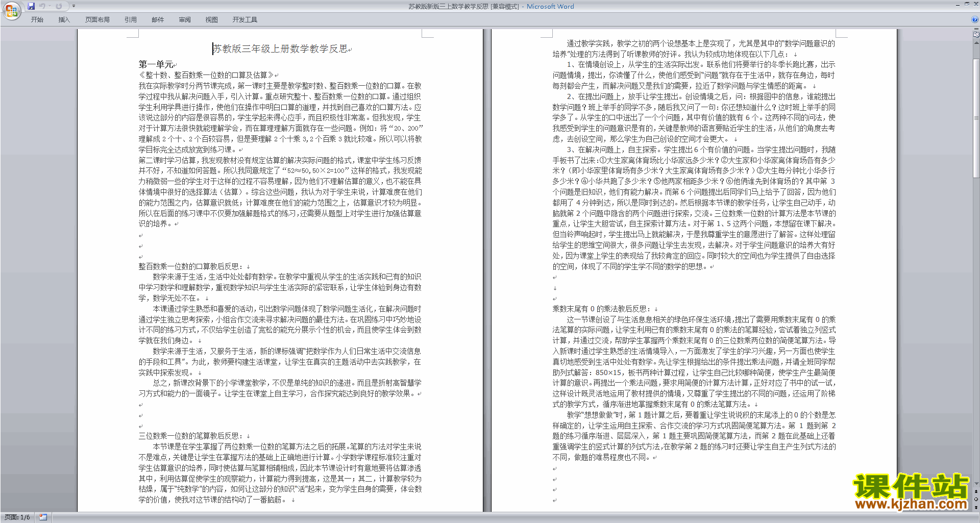The image size is (980, 523).
Task: Click paragraph starting 3、在解决问题上
Action: click(x=694, y=208)
